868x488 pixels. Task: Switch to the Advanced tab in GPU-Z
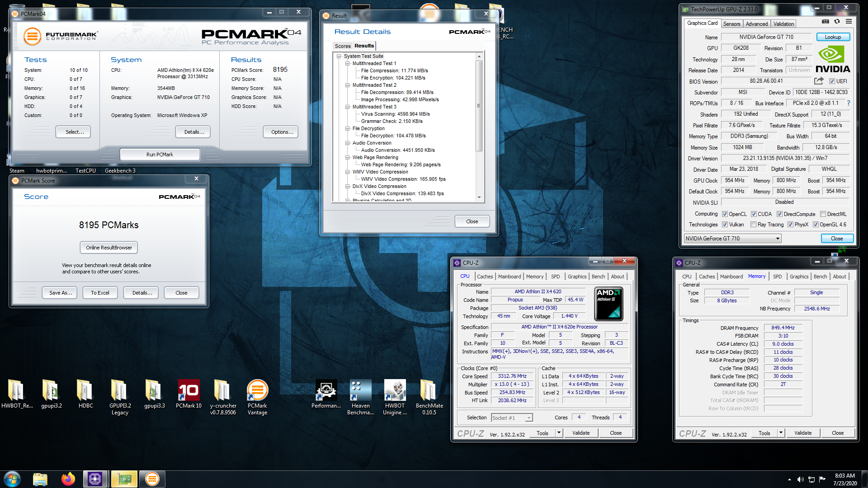pos(756,24)
